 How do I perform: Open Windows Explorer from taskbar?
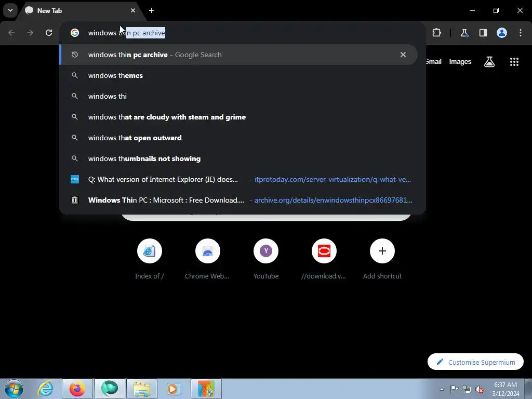(x=142, y=389)
